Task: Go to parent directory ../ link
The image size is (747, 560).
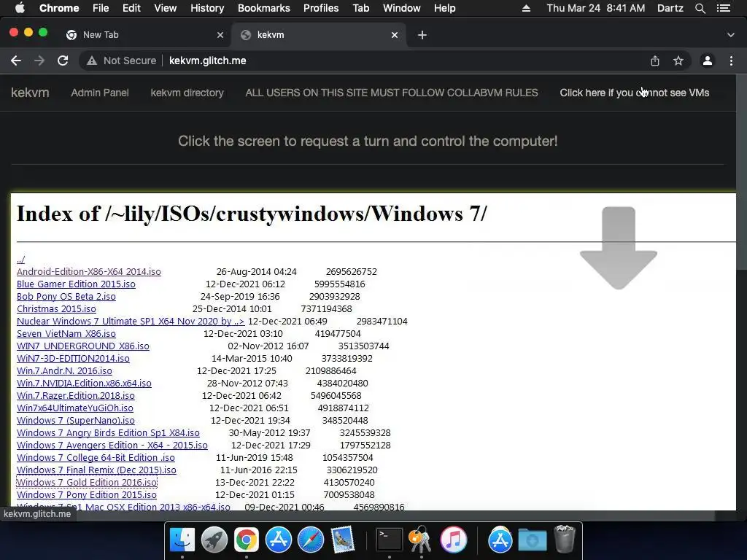Action: pos(20,259)
